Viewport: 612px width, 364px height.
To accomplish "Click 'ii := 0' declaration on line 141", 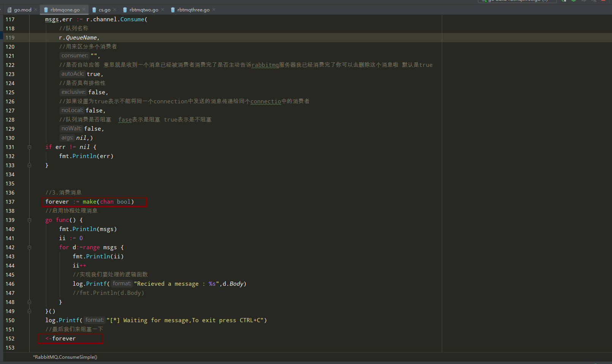I will [x=71, y=238].
